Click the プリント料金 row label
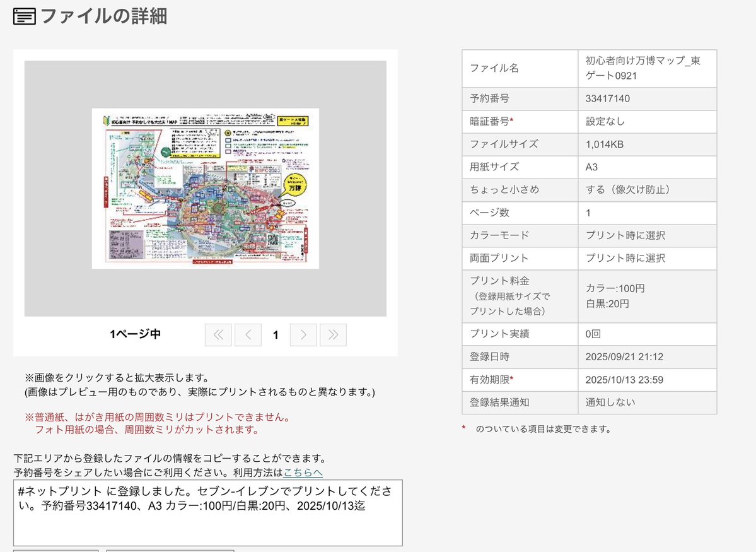Image resolution: width=756 pixels, height=552 pixels. pos(509,296)
